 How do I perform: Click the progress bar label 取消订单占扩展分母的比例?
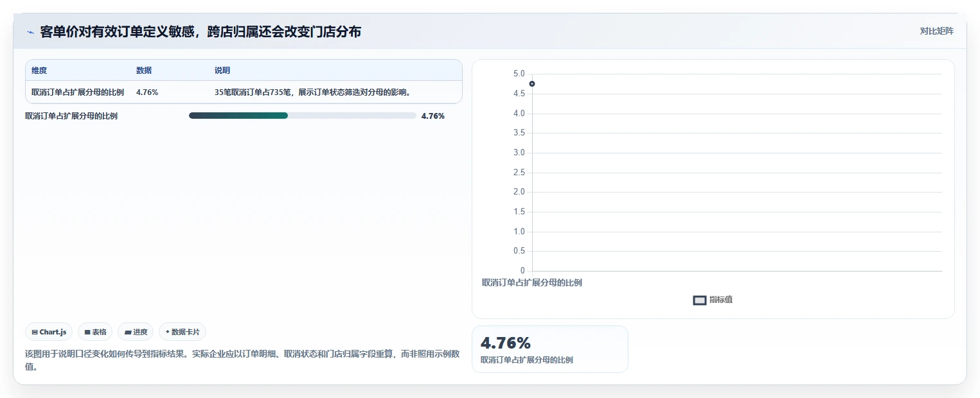[x=71, y=116]
